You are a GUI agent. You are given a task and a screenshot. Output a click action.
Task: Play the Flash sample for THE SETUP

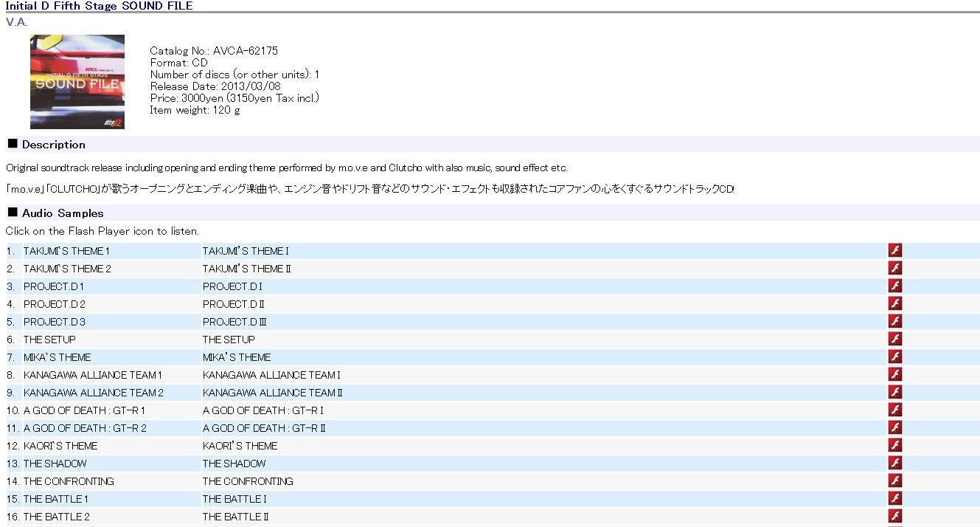(894, 339)
